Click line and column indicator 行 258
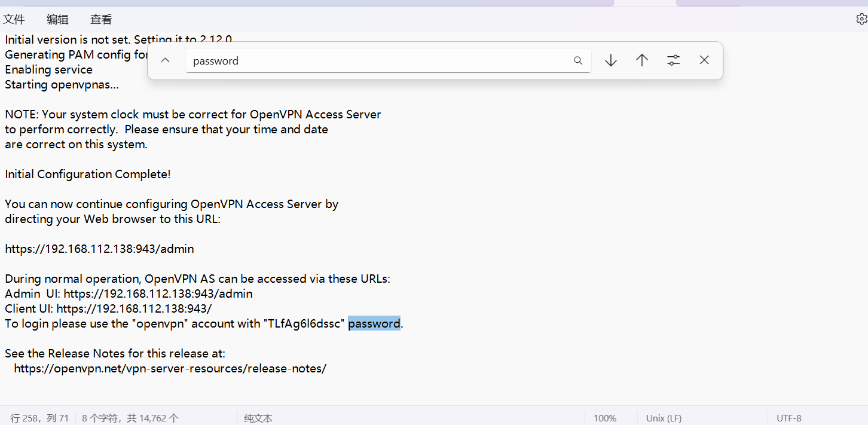 pos(39,418)
